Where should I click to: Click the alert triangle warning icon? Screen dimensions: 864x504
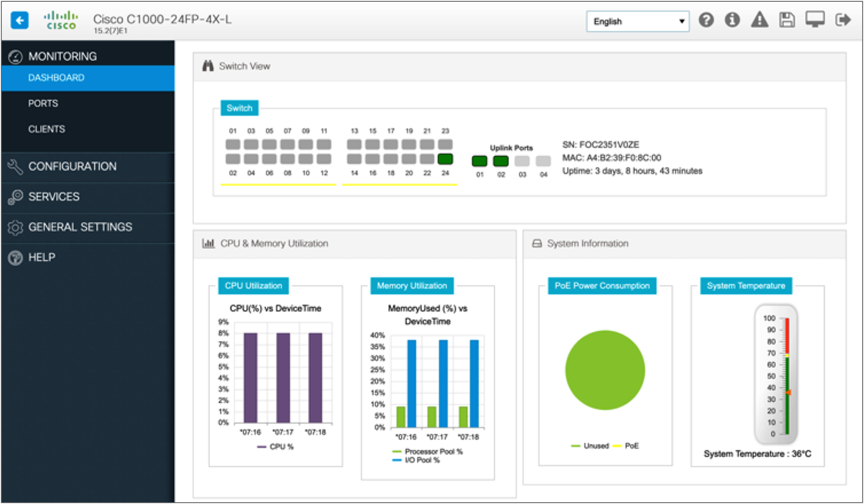click(758, 21)
